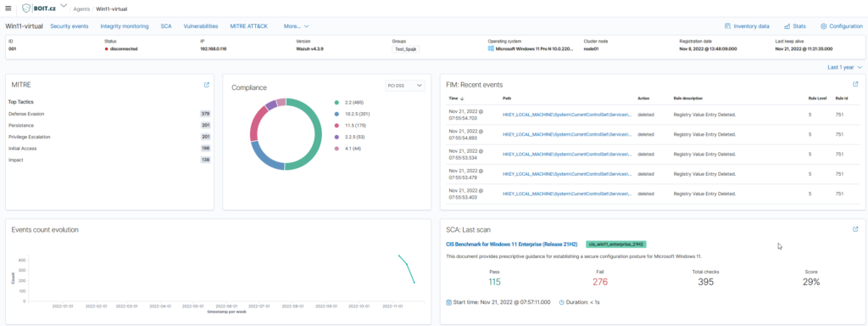
Task: Open the Configuration gear icon
Action: pyautogui.click(x=824, y=26)
